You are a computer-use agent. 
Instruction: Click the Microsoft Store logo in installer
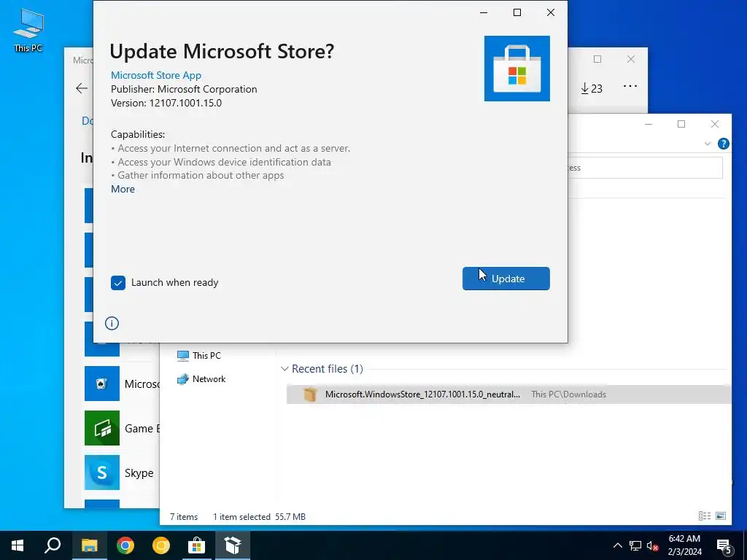(517, 69)
